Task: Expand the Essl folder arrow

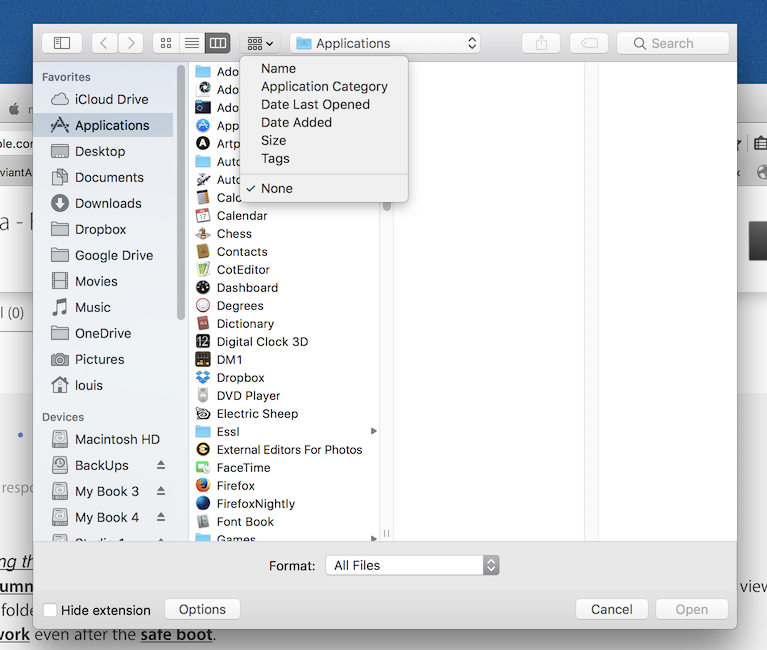Action: click(x=374, y=431)
